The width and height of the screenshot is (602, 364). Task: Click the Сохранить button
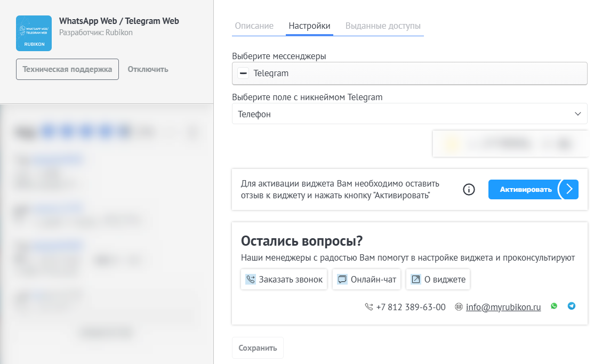258,348
